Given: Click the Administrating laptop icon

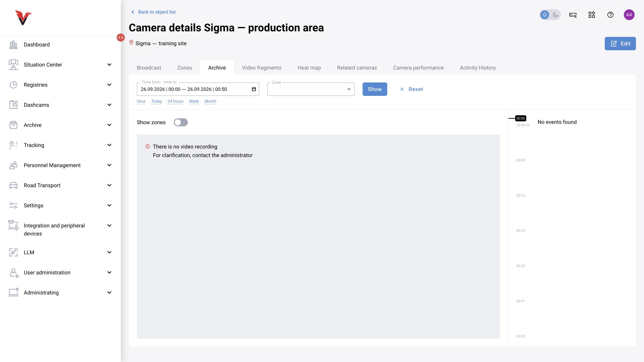Looking at the screenshot, I should tap(13, 292).
